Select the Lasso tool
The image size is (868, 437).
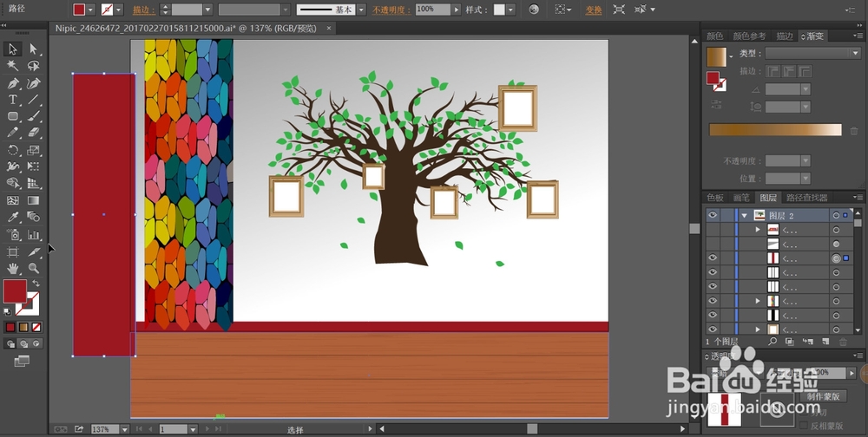click(x=33, y=66)
